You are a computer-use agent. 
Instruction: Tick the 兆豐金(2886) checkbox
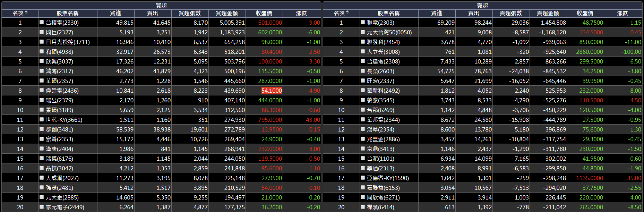pyautogui.click(x=363, y=139)
